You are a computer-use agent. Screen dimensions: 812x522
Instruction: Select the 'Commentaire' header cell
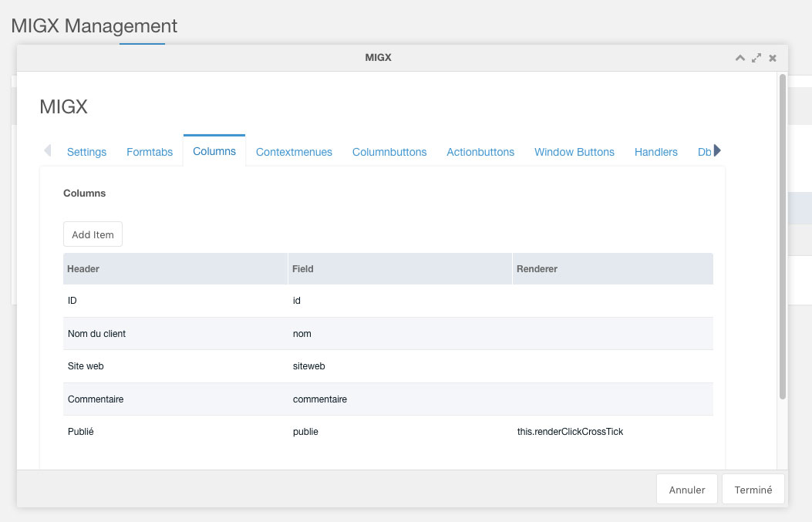[175, 399]
